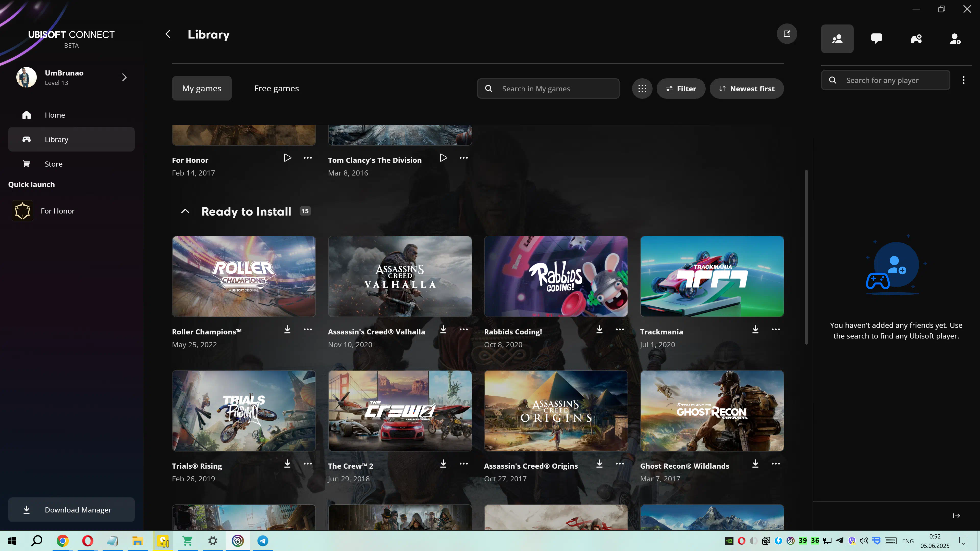Open The Crew 2 cover thumbnail
Viewport: 980px width, 551px height.
click(400, 411)
